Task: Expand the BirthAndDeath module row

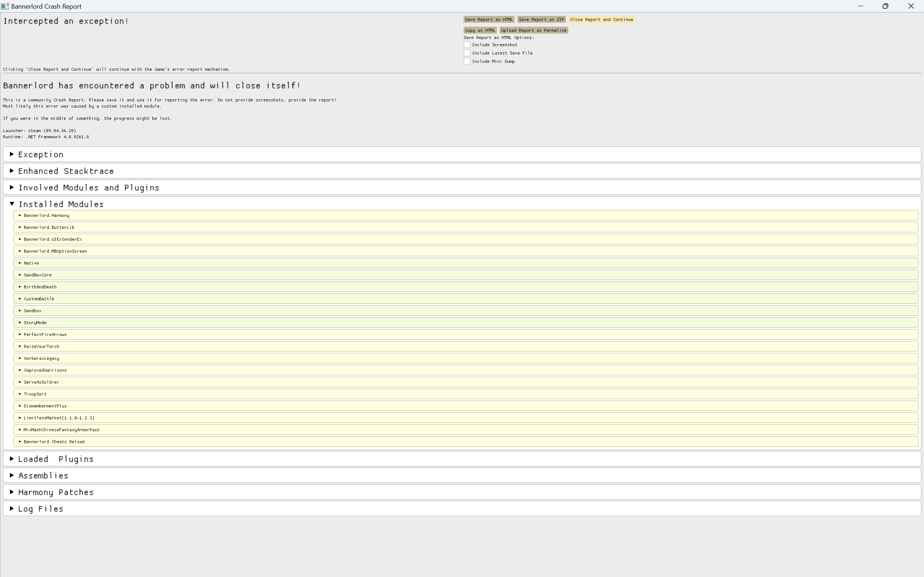Action: click(x=466, y=287)
